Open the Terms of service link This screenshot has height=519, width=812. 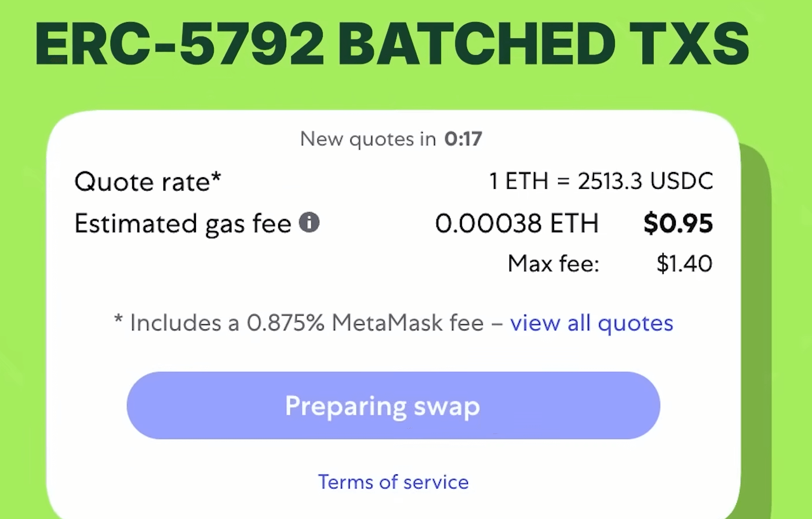coord(393,482)
